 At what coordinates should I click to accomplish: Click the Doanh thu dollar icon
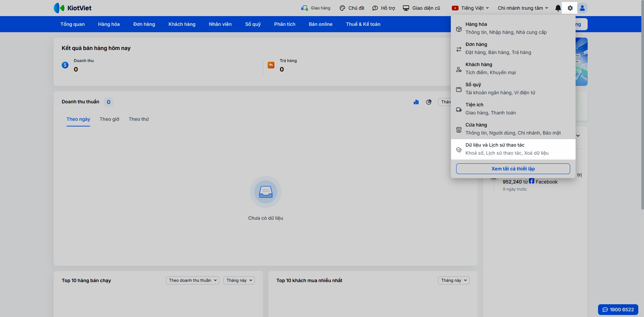pyautogui.click(x=65, y=65)
